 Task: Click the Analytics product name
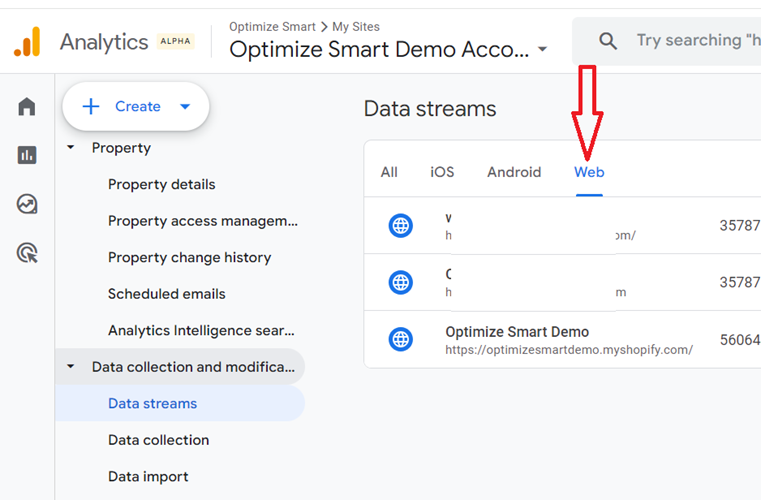tap(104, 42)
